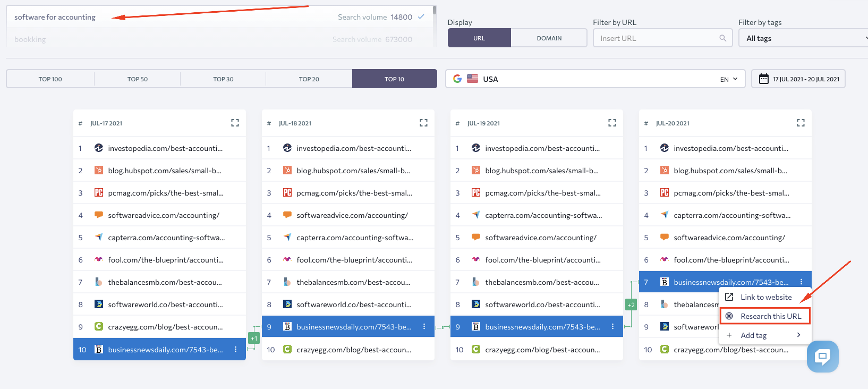The image size is (868, 389).
Task: Click softwareworld favicon in JUL-18 column
Action: pyautogui.click(x=287, y=304)
